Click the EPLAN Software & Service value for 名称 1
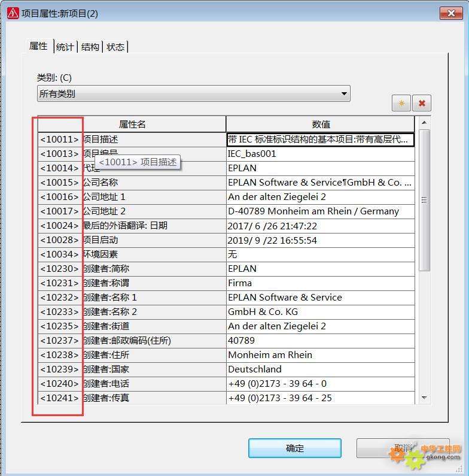Screen dimensions: 469x476 tap(321, 298)
